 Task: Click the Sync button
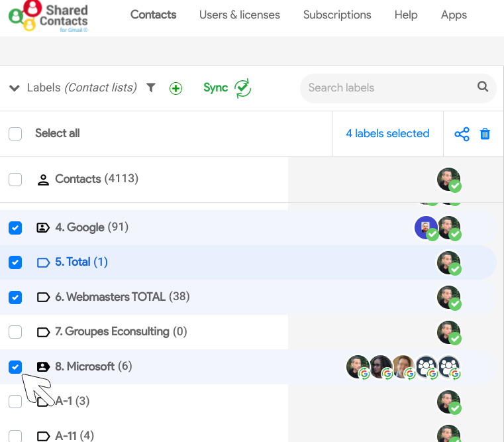click(216, 87)
